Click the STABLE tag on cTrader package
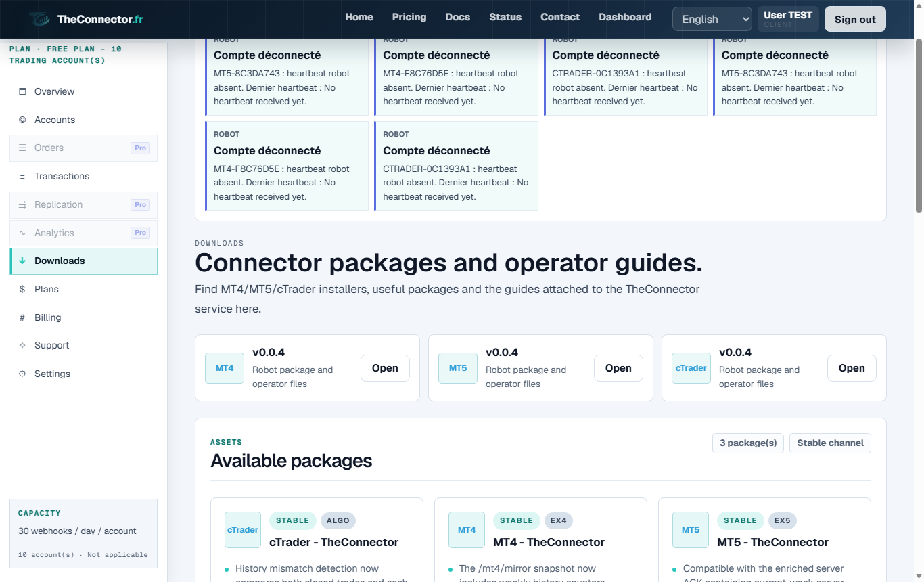This screenshot has width=924, height=582. [x=292, y=520]
